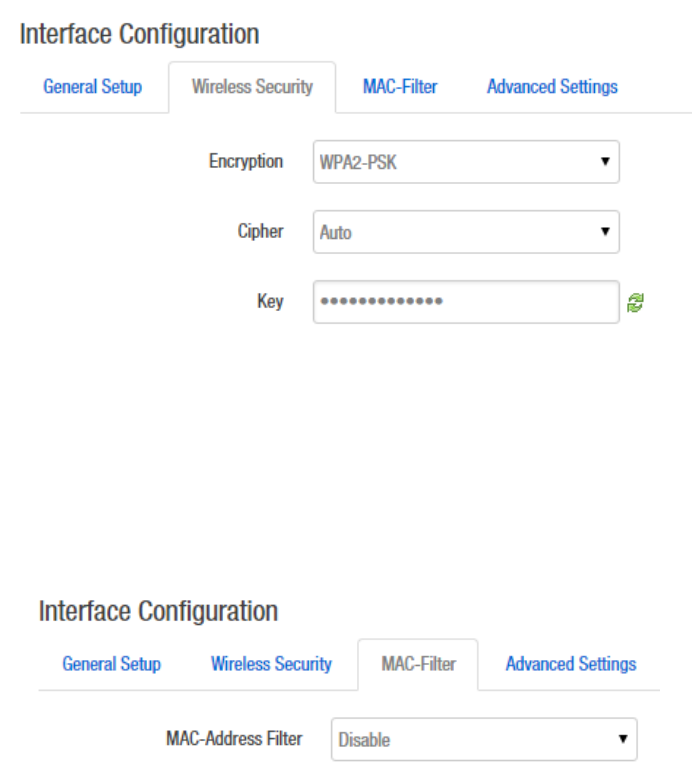Click the Encryption field label

[245, 162]
